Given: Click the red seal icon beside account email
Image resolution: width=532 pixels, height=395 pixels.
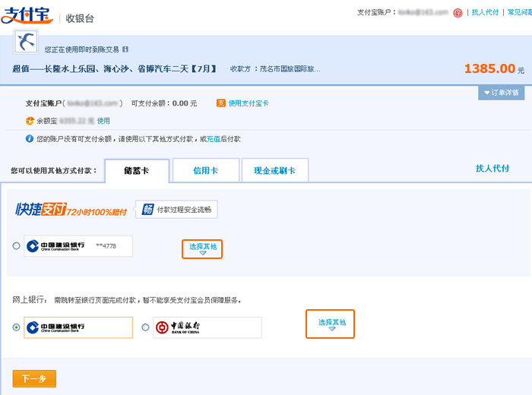Looking at the screenshot, I should tap(458, 13).
